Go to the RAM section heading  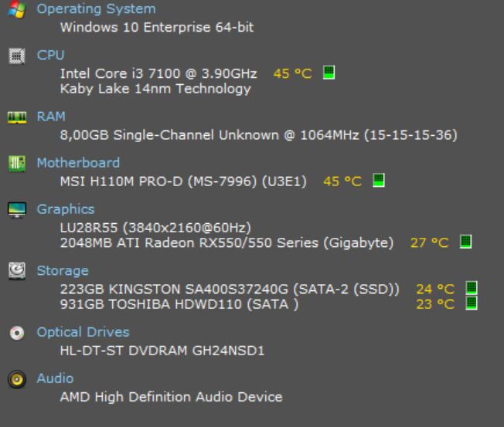51,117
